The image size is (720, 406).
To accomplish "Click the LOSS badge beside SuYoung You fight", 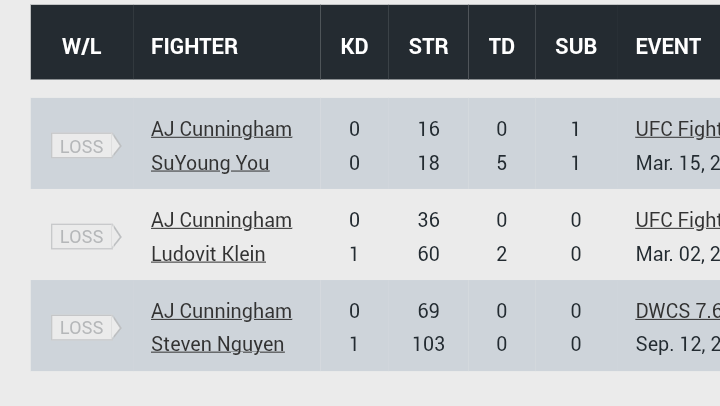I will coord(84,146).
